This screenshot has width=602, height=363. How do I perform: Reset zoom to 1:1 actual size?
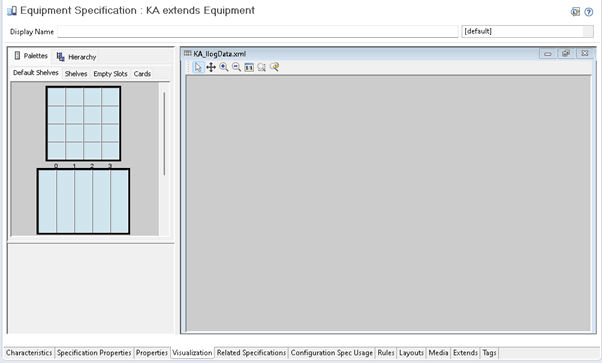(x=249, y=67)
